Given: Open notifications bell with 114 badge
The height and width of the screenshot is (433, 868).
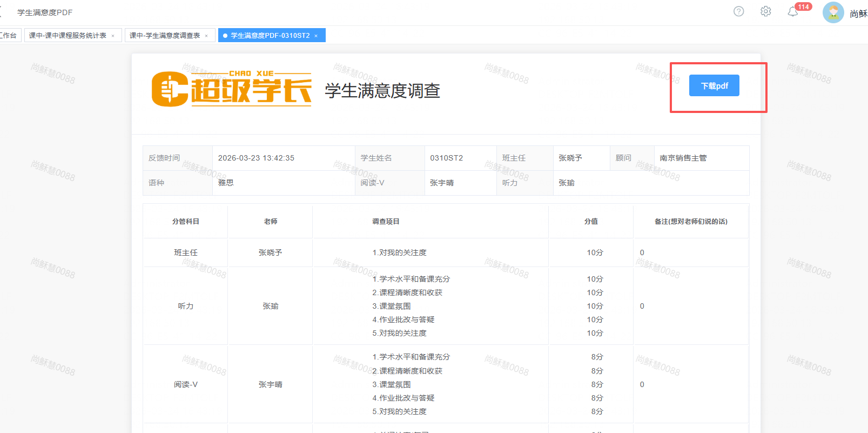Looking at the screenshot, I should click(x=793, y=12).
